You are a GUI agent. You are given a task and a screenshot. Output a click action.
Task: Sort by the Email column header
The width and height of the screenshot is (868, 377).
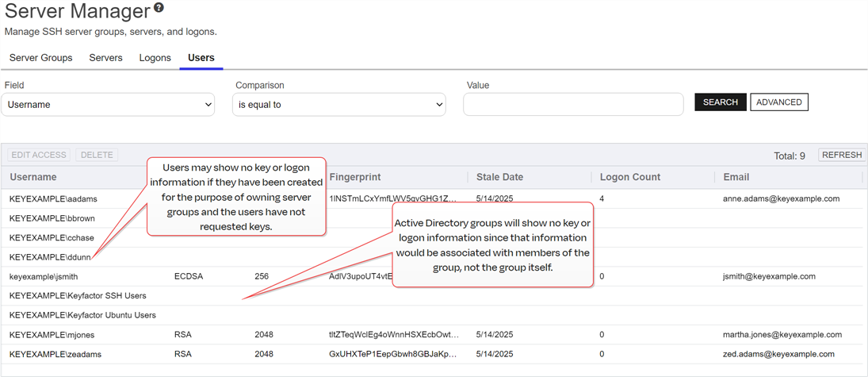coord(736,177)
